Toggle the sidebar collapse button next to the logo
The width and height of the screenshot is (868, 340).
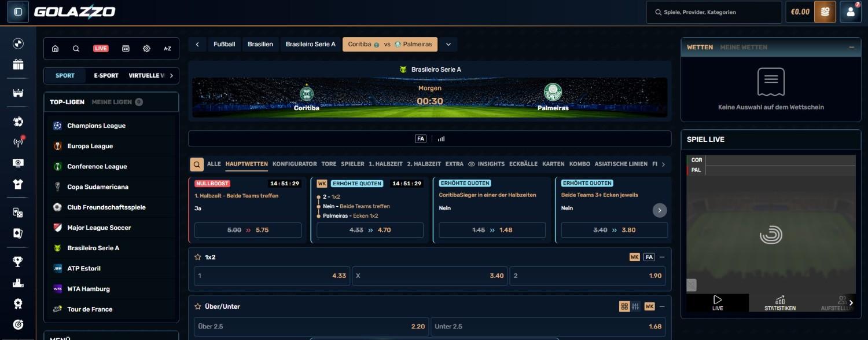click(x=18, y=12)
